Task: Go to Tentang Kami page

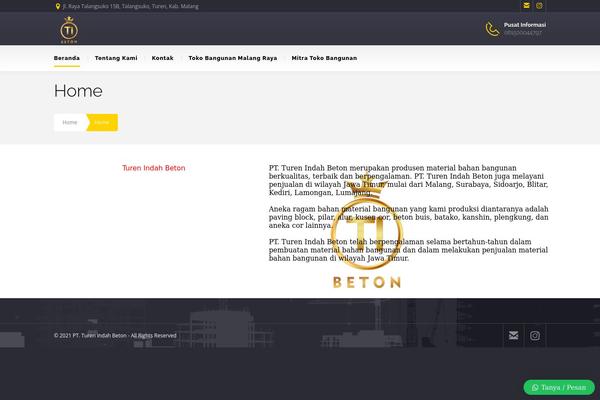Action: (116, 58)
